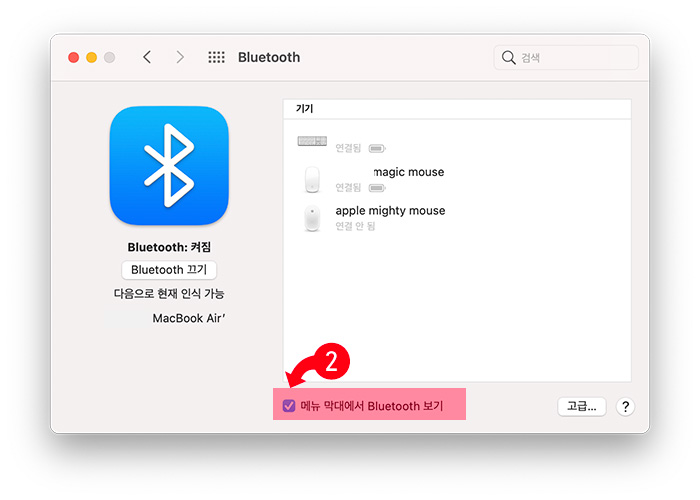700x500 pixels.
Task: Click the Bluetooth window title
Action: [x=269, y=57]
